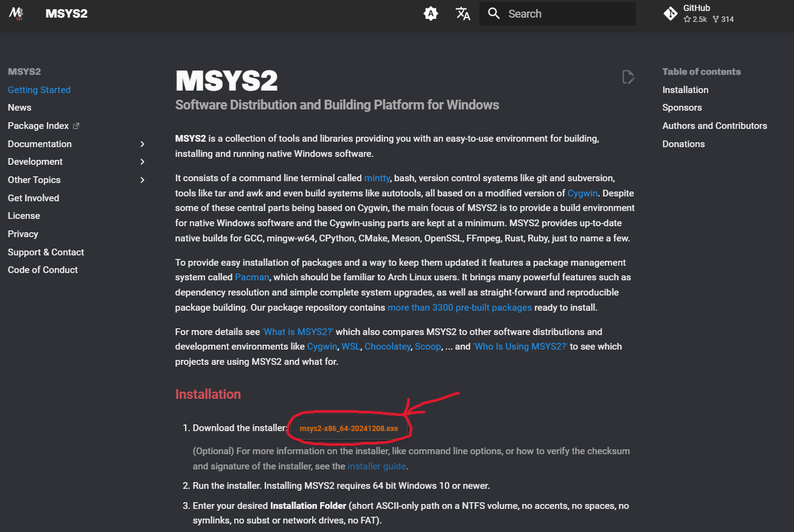This screenshot has height=532, width=794.
Task: Toggle the automatic color mode icon
Action: (431, 13)
